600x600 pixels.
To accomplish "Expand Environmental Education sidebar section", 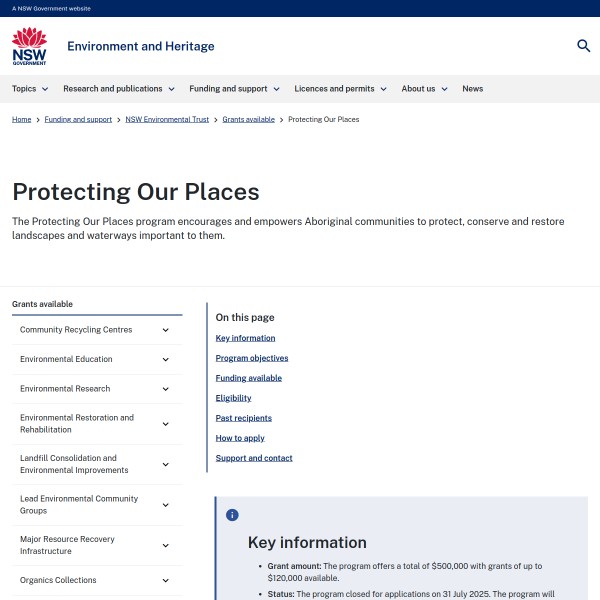I will [166, 359].
